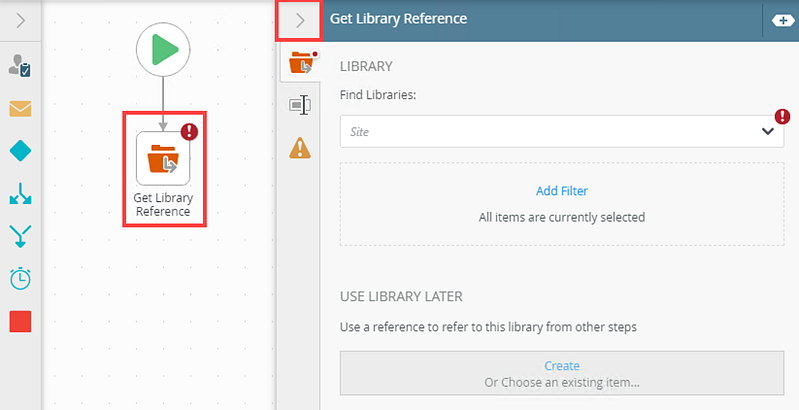Open the Errors warning triangle tab
Screen dimensions: 799x410
(300, 148)
